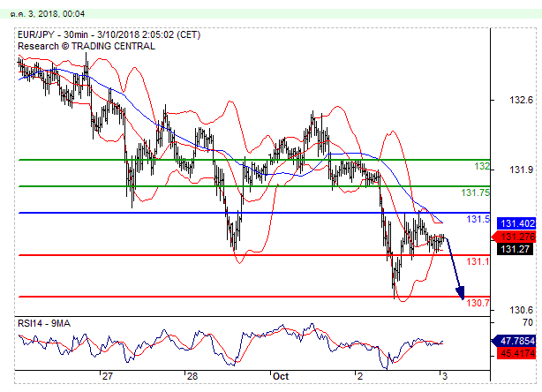Image resolution: width=542 pixels, height=392 pixels.
Task: Click the 'RSI14 - 9MA' indicator label
Action: click(44, 323)
